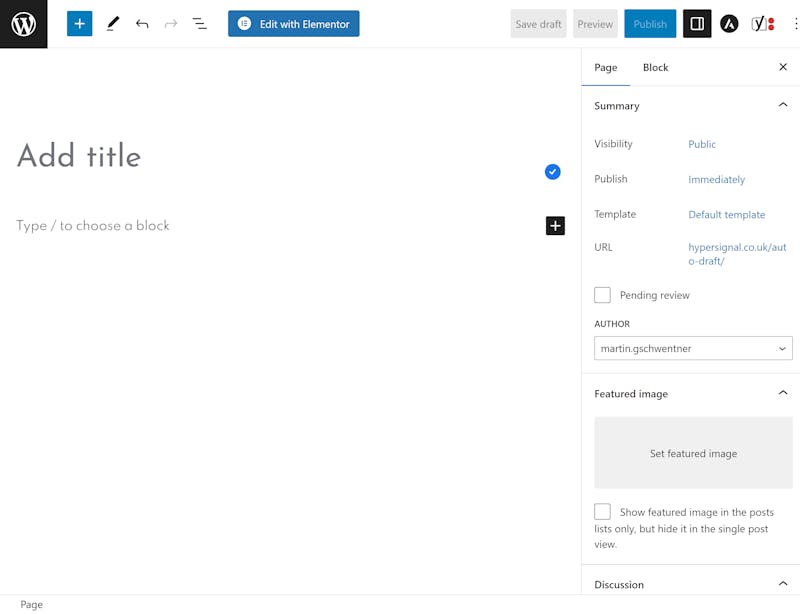800x614 pixels.
Task: Click Edit with Elementor button
Action: coord(293,23)
